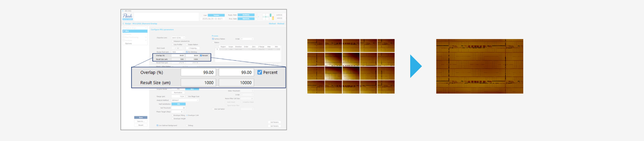Toggle the Use Subtract Background checkbox
The image size is (644, 141).
pyautogui.click(x=157, y=126)
